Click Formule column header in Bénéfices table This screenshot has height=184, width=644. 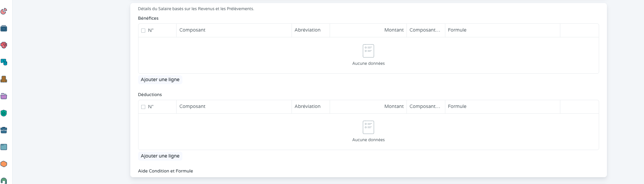(457, 30)
